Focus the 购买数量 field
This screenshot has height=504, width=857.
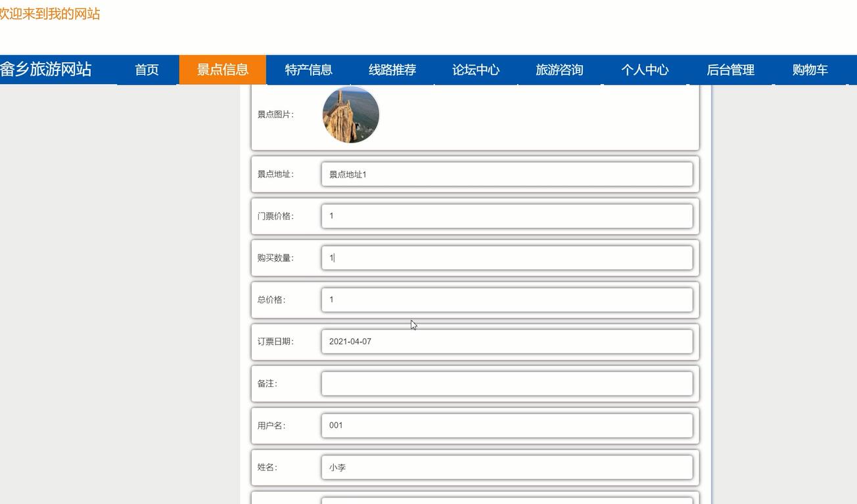tap(507, 258)
